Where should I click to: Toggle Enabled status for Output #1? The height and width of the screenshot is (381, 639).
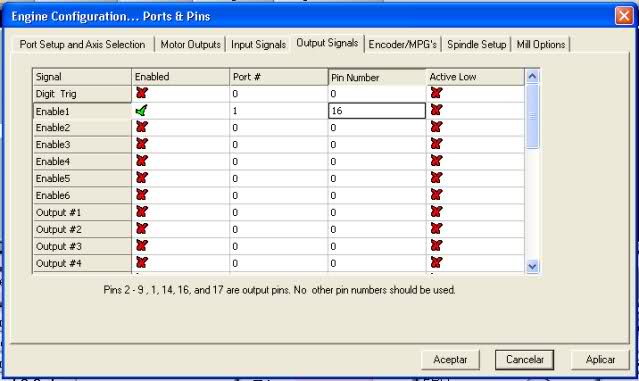141,212
